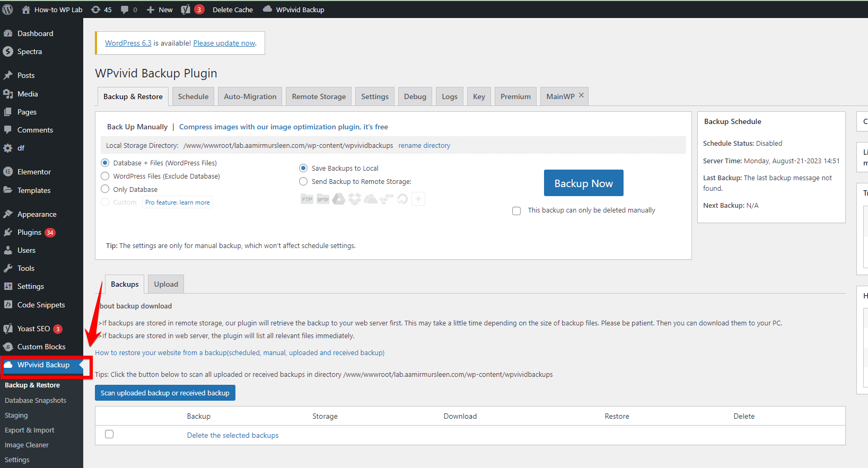Open Staging submenu item
The width and height of the screenshot is (868, 468).
point(16,416)
